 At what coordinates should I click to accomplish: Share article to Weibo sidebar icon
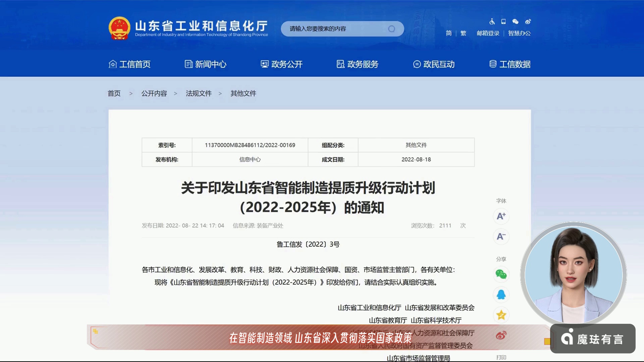(x=501, y=335)
